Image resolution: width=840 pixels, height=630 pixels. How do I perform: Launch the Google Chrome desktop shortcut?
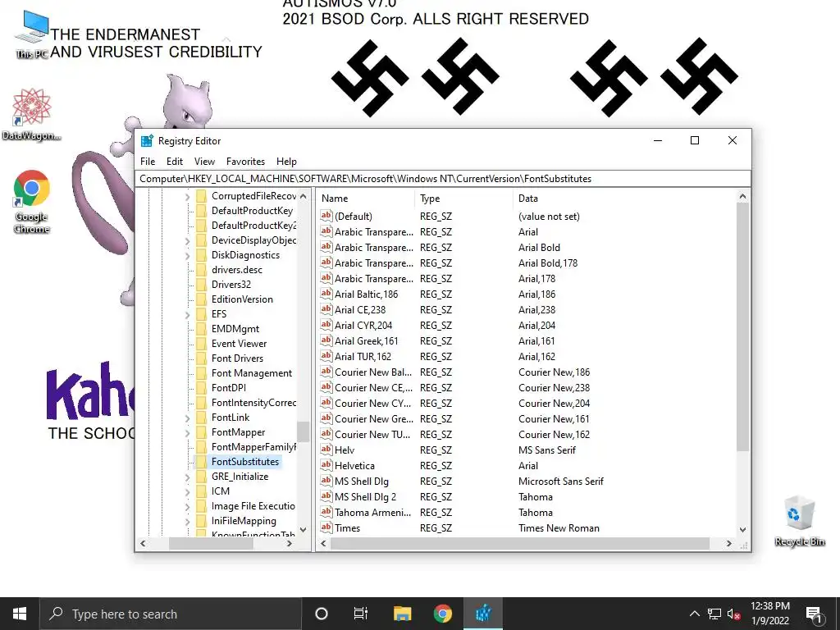coord(32,202)
